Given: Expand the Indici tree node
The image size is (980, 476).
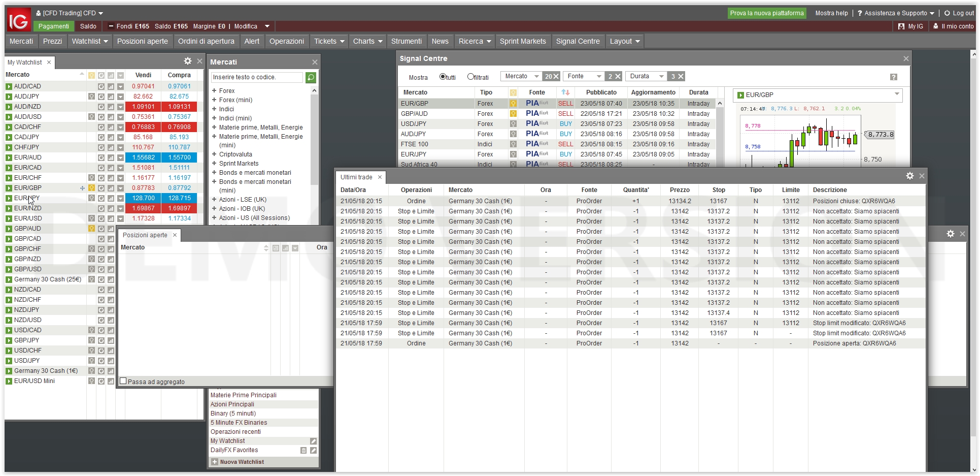Looking at the screenshot, I should [x=214, y=109].
